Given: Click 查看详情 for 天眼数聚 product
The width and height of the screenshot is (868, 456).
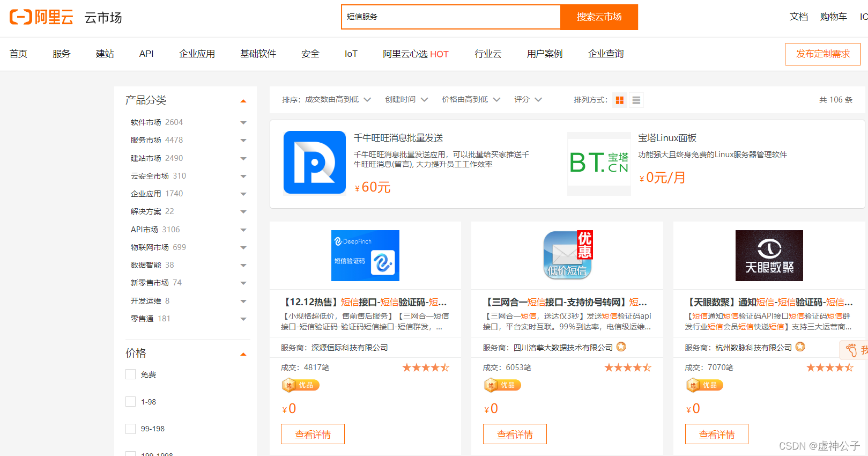Looking at the screenshot, I should pyautogui.click(x=717, y=434).
